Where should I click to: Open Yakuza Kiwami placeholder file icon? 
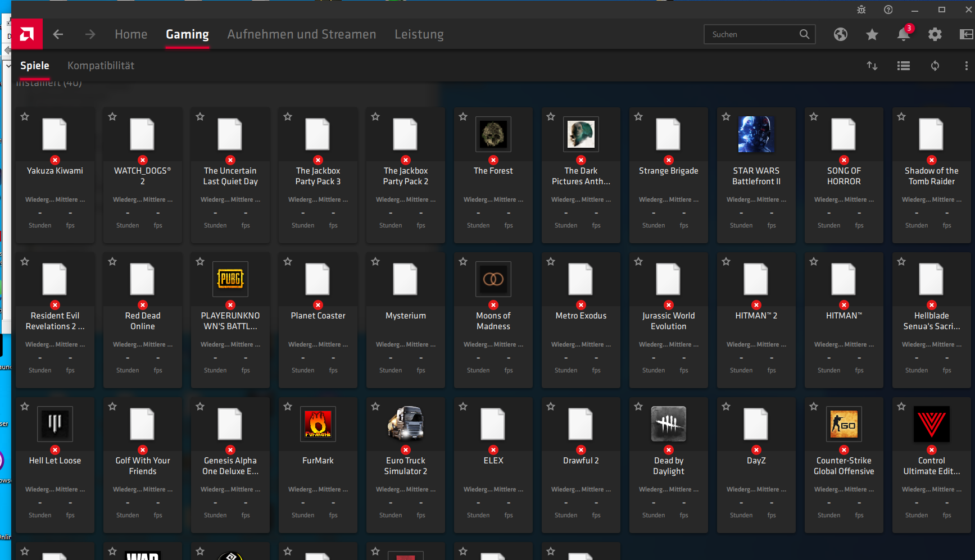(55, 134)
